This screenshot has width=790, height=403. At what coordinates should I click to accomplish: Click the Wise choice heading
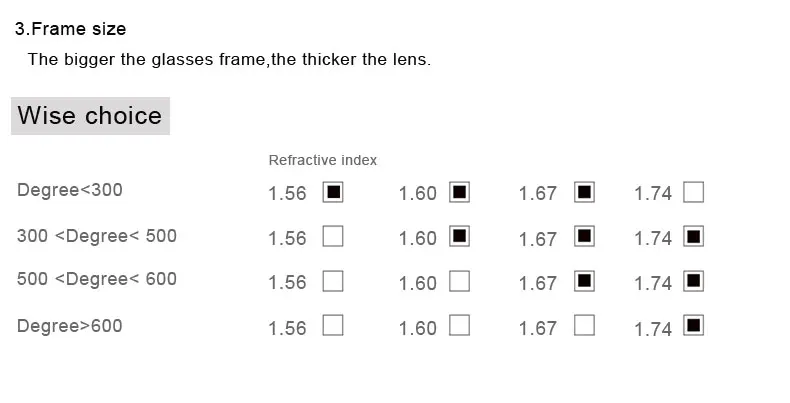90,116
